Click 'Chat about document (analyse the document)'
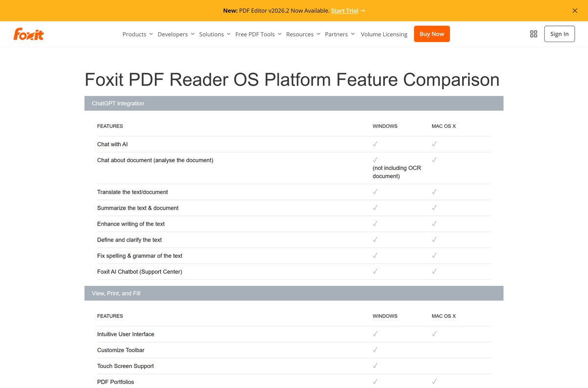The width and height of the screenshot is (588, 388). (155, 160)
